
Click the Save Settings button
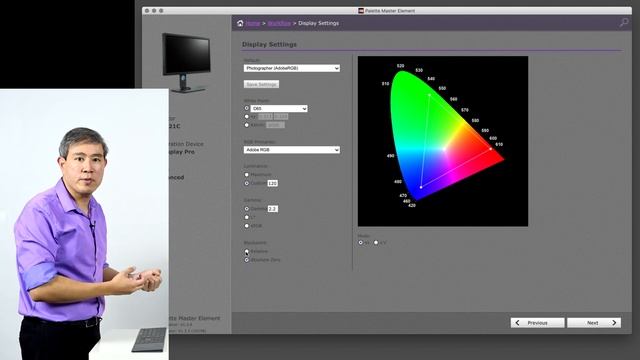pyautogui.click(x=262, y=84)
